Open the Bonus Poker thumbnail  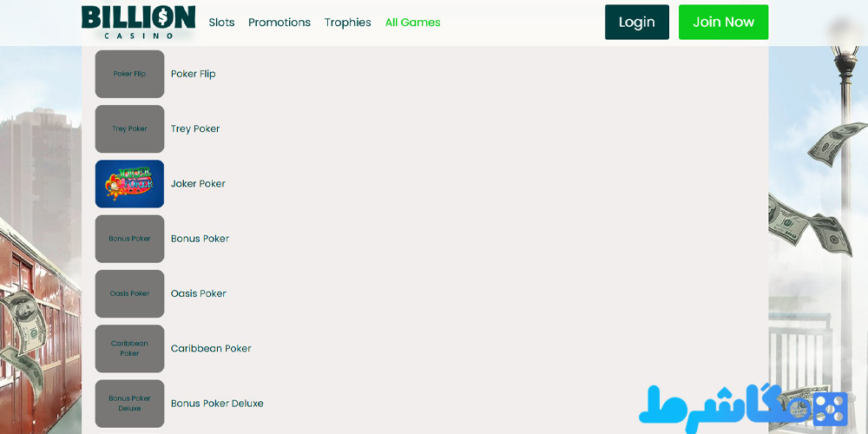[129, 239]
